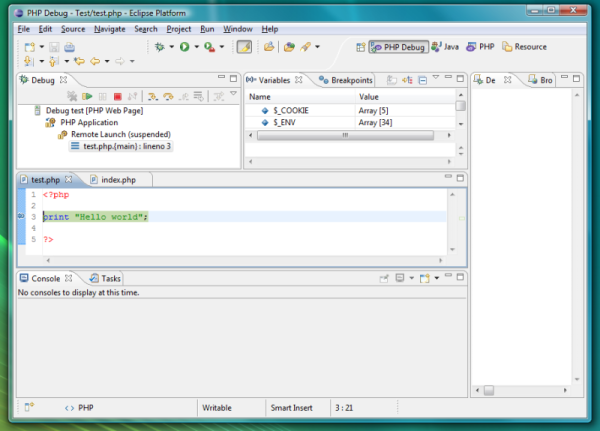Switch to the Breakpoints tab
Image resolution: width=600 pixels, height=431 pixels.
pyautogui.click(x=346, y=80)
